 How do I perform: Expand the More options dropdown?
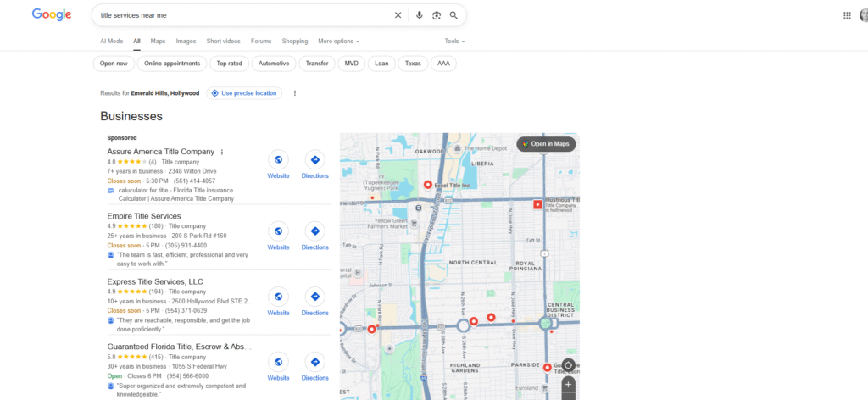pos(339,41)
